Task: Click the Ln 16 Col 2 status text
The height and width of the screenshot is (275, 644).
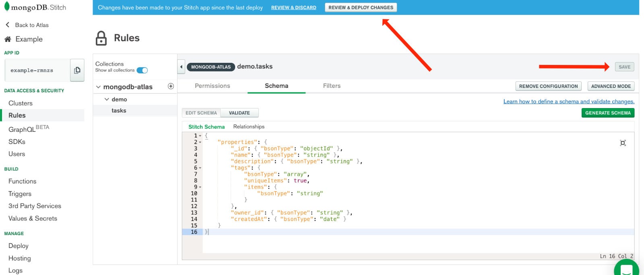Action: [616, 256]
